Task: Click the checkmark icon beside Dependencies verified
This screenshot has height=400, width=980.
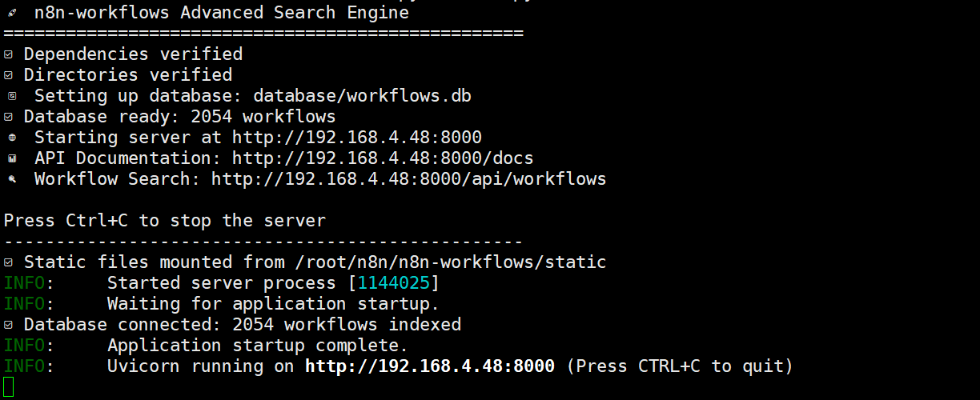Action: pos(8,54)
